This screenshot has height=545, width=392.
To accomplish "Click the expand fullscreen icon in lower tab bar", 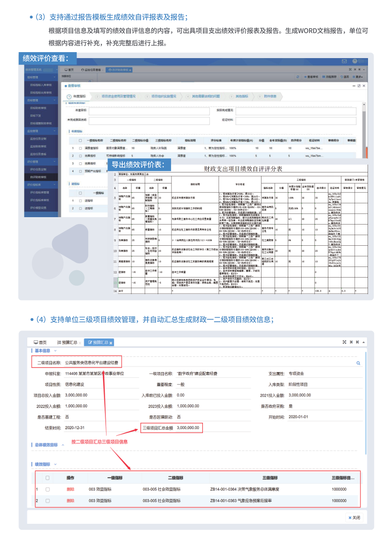I will click(x=344, y=342).
